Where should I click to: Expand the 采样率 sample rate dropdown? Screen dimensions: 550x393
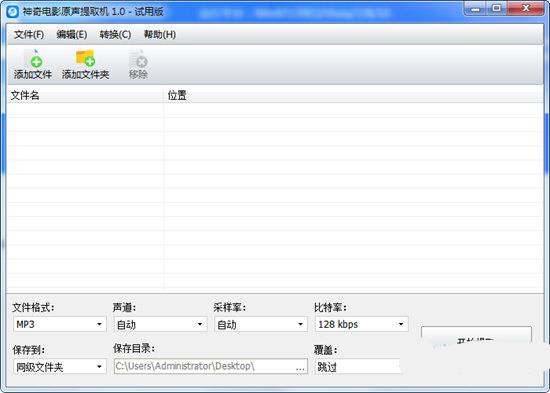click(x=261, y=324)
